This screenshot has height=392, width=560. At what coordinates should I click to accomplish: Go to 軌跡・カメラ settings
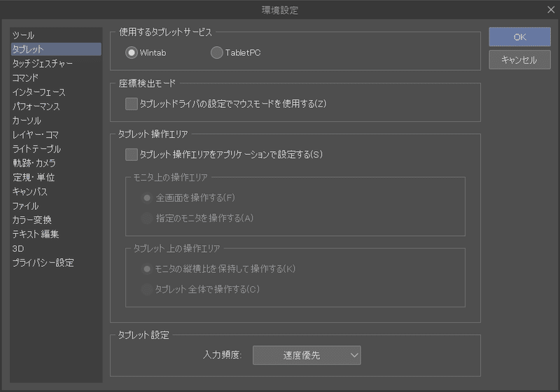(56, 163)
